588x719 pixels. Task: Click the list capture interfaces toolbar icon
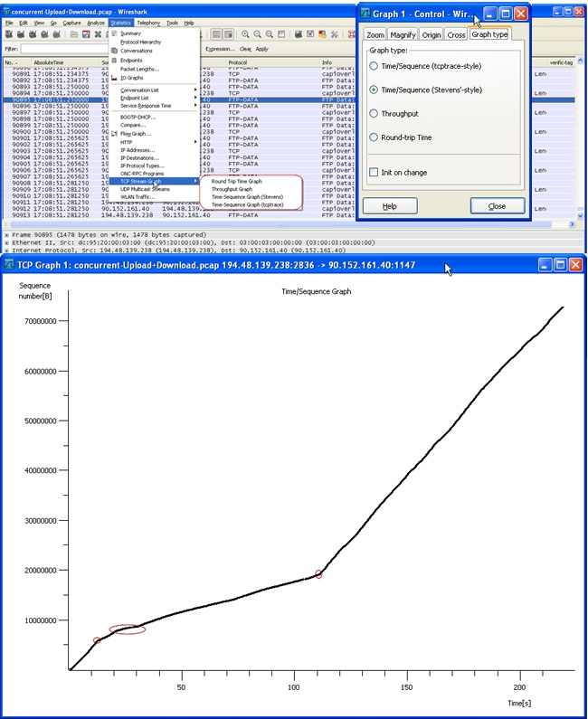[9, 34]
